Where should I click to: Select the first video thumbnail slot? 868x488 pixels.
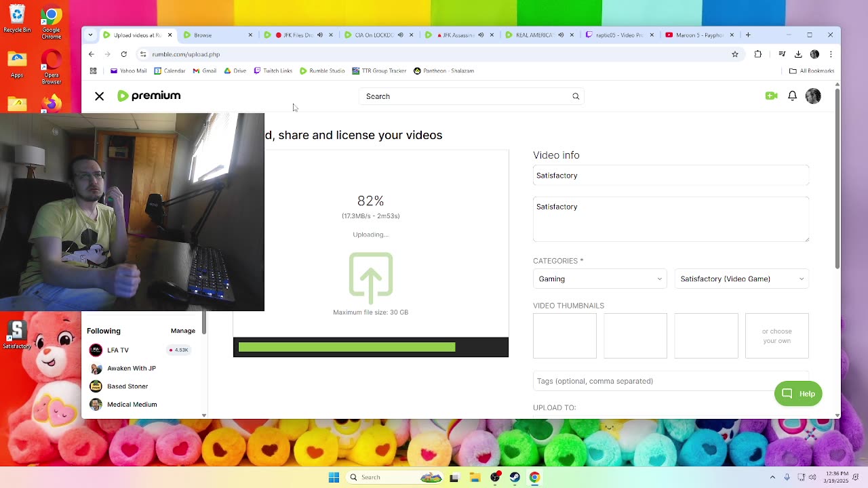(x=564, y=335)
